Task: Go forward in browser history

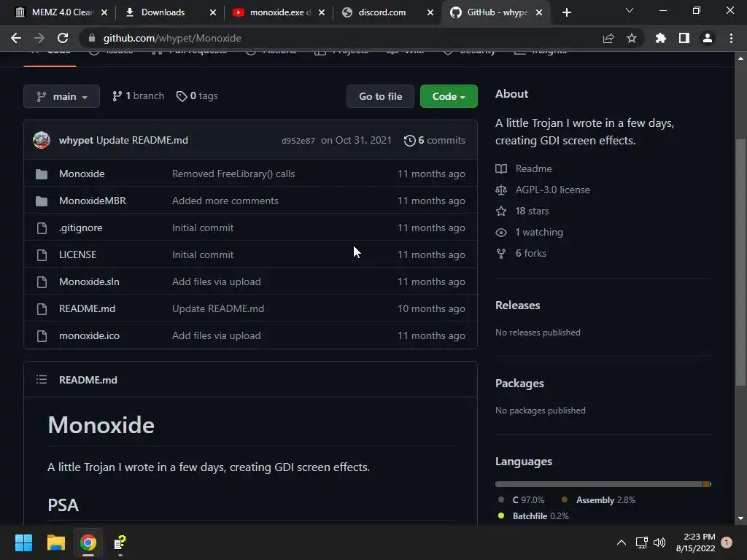Action: coord(39,38)
